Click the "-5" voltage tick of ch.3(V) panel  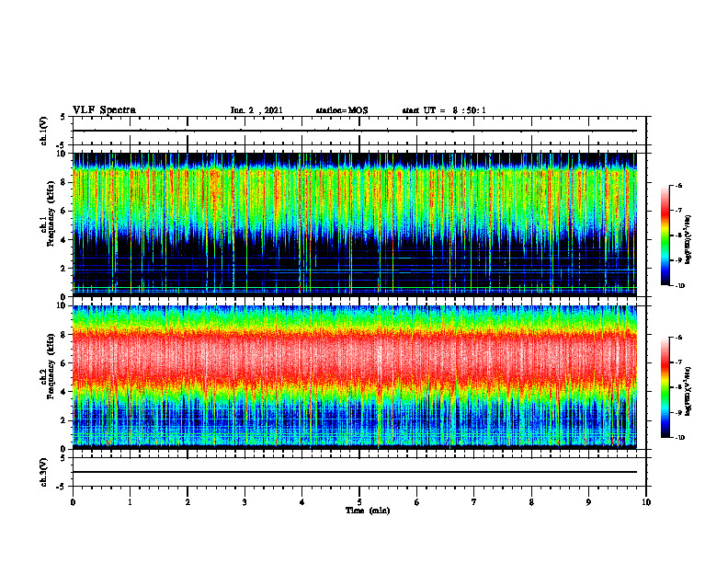click(62, 487)
